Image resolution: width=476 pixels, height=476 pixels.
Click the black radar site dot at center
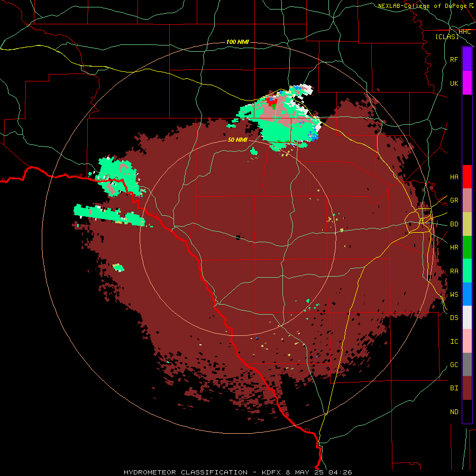coord(238,237)
